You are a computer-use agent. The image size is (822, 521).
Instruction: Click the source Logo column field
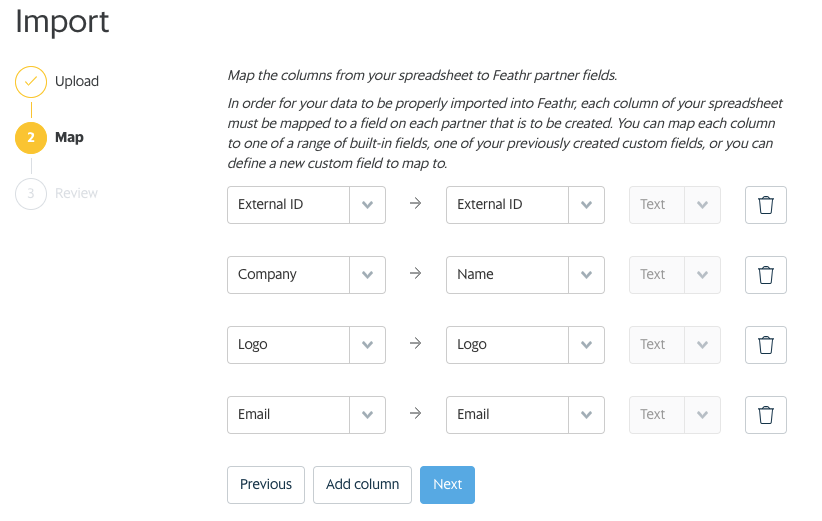tap(288, 344)
